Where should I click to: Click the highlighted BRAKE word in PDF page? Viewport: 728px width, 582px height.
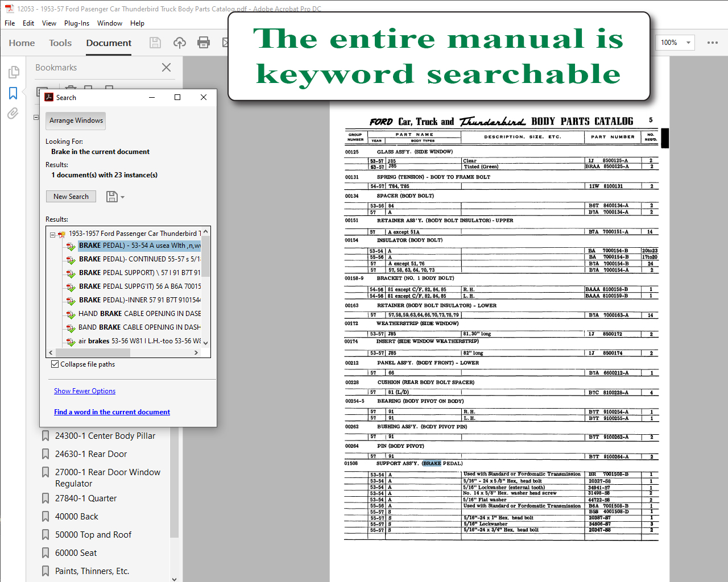[432, 463]
